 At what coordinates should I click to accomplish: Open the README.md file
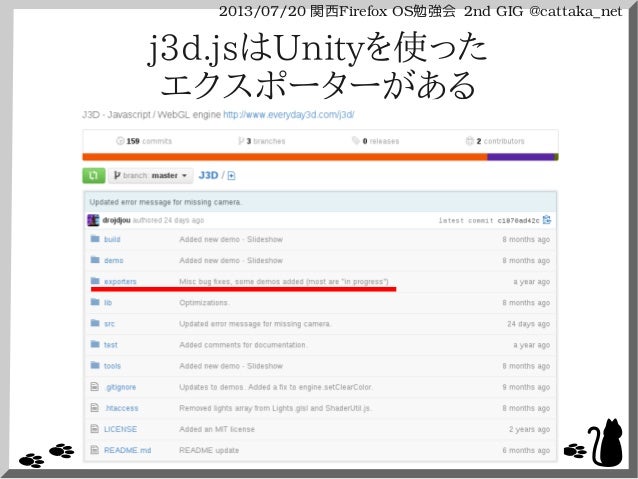pyautogui.click(x=127, y=451)
